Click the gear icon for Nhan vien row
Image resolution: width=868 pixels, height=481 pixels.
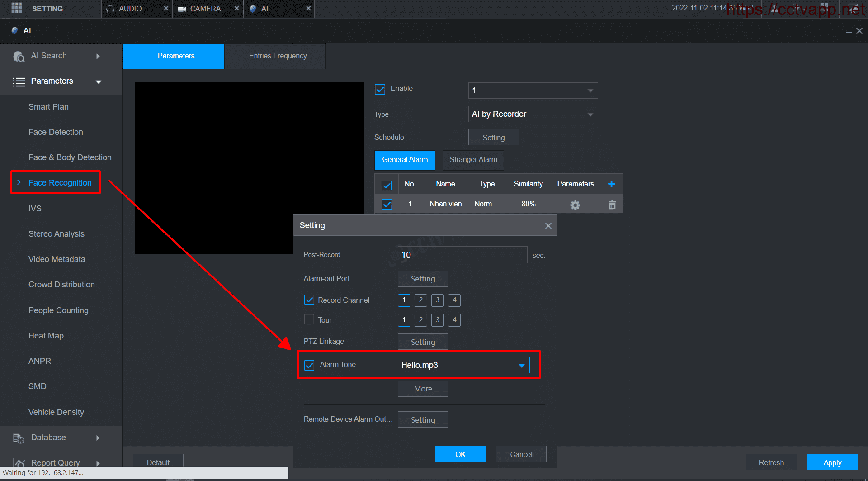pos(575,205)
